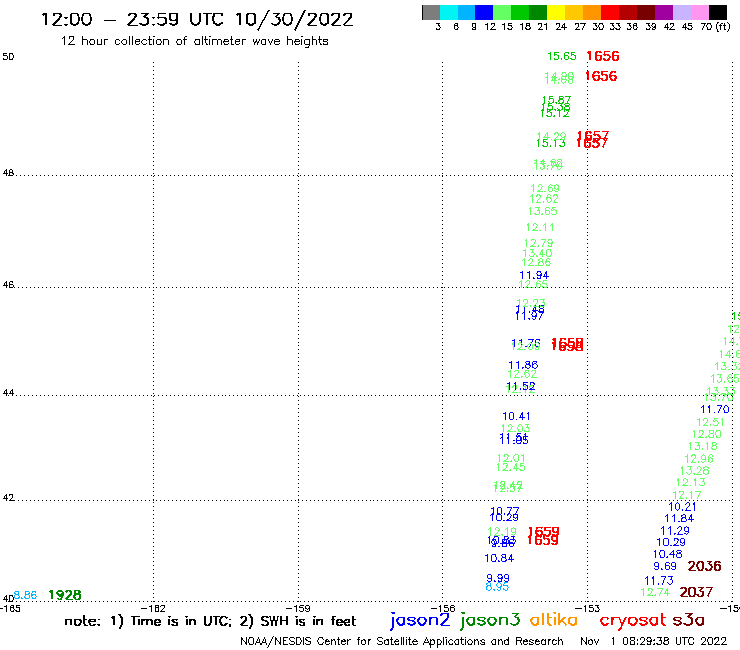
Task: Select the 'jason3' satellite legend label
Action: coord(490,620)
